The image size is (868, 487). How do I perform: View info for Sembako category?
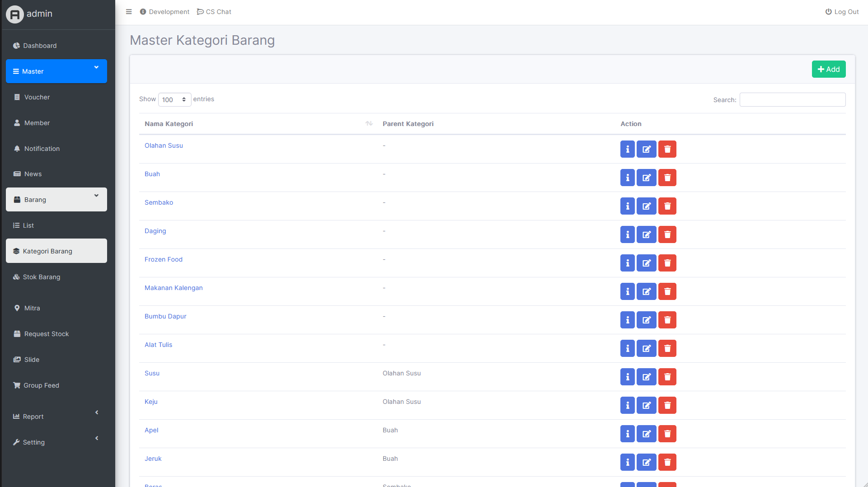[627, 206]
